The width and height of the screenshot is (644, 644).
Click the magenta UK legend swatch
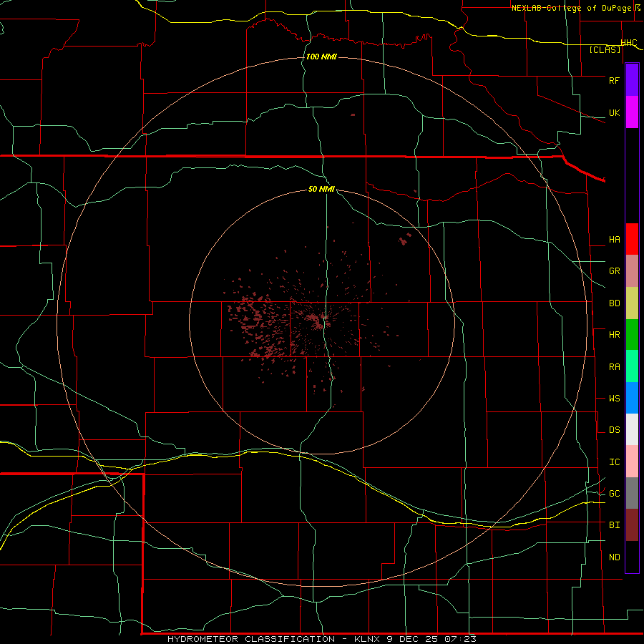click(x=632, y=112)
